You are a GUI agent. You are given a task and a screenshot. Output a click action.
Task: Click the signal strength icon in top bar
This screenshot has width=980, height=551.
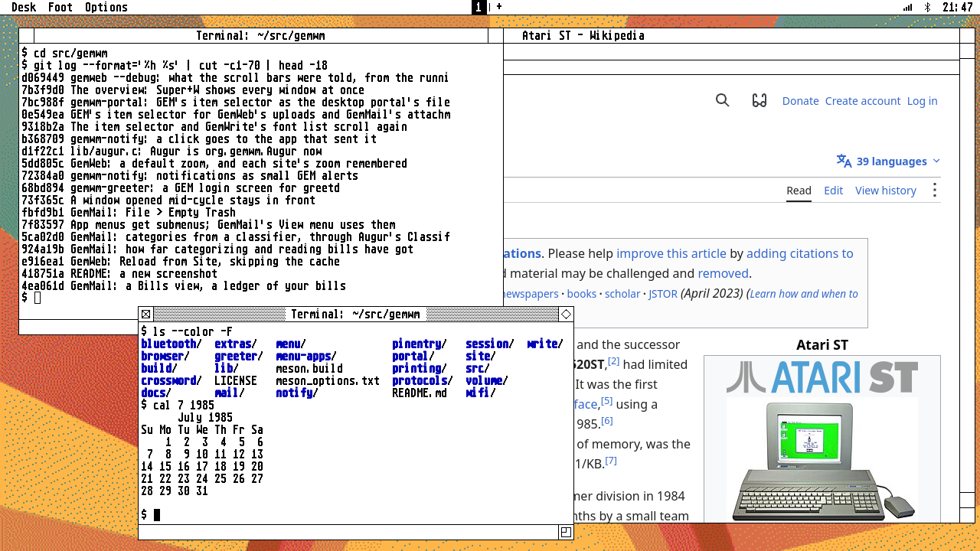tap(908, 7)
